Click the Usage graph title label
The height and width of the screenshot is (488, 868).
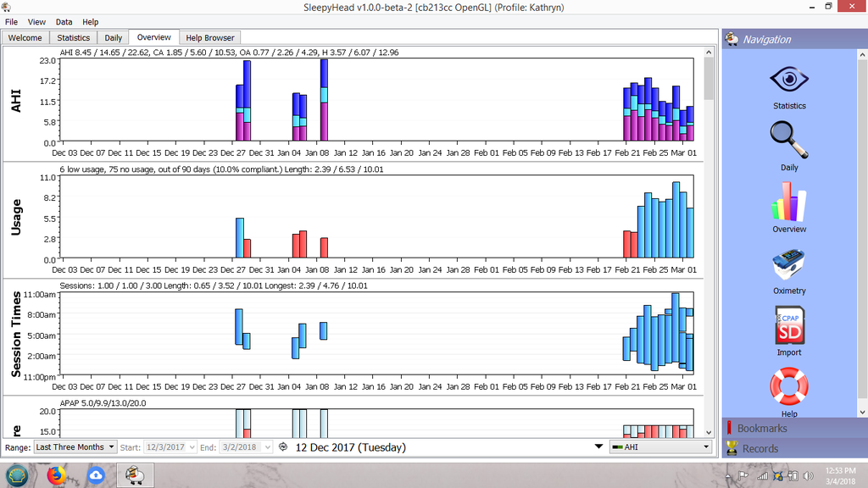click(x=16, y=218)
